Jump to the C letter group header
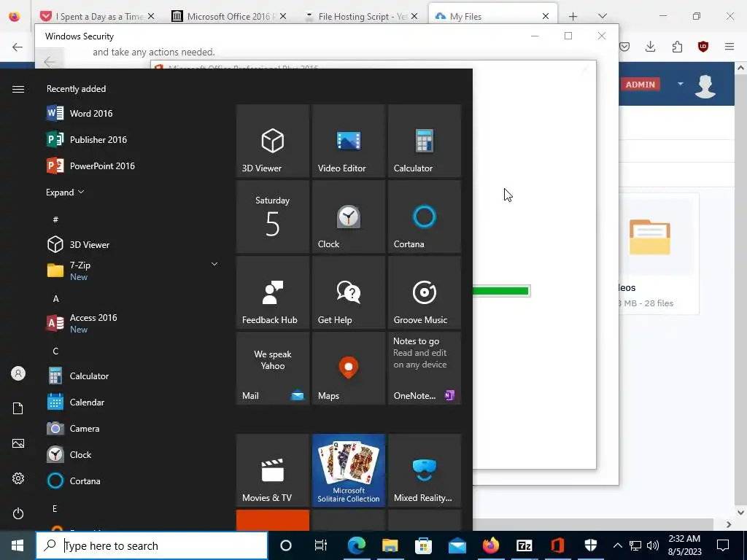This screenshot has width=747, height=560. click(55, 351)
